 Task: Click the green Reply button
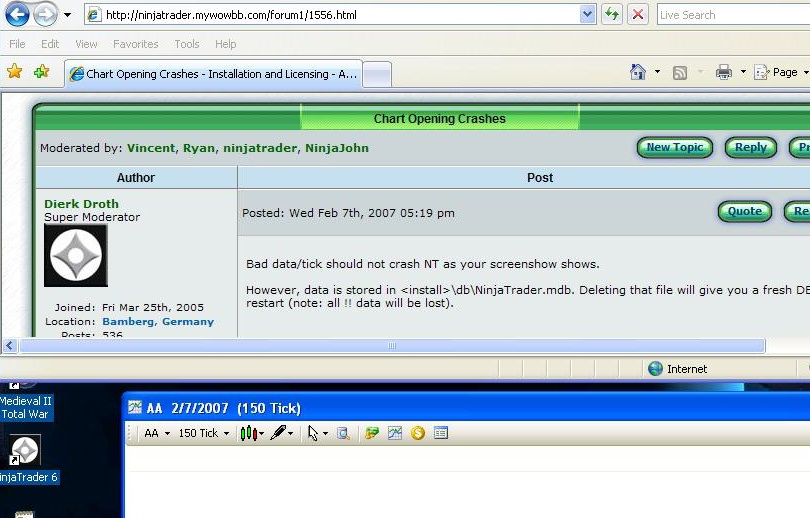pos(751,147)
